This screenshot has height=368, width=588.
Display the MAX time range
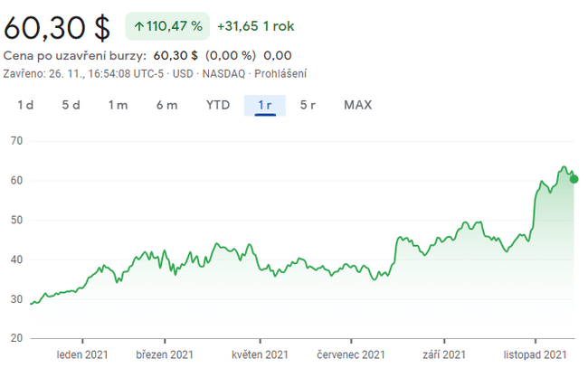[x=357, y=105]
